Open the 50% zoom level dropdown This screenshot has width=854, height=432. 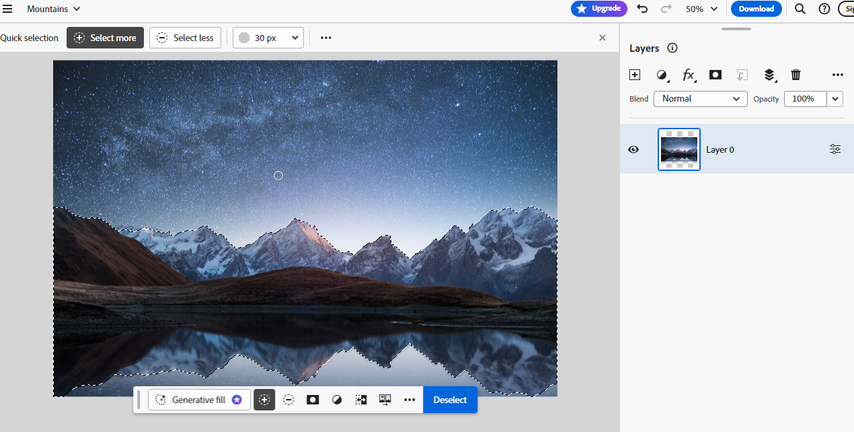pyautogui.click(x=701, y=9)
